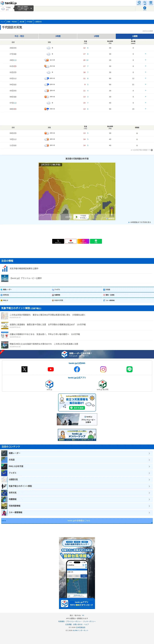Open 雨雲レーダー in 注目のコンテンツ list
Image resolution: width=154 pixels, height=644 pixels.
pyautogui.click(x=77, y=453)
